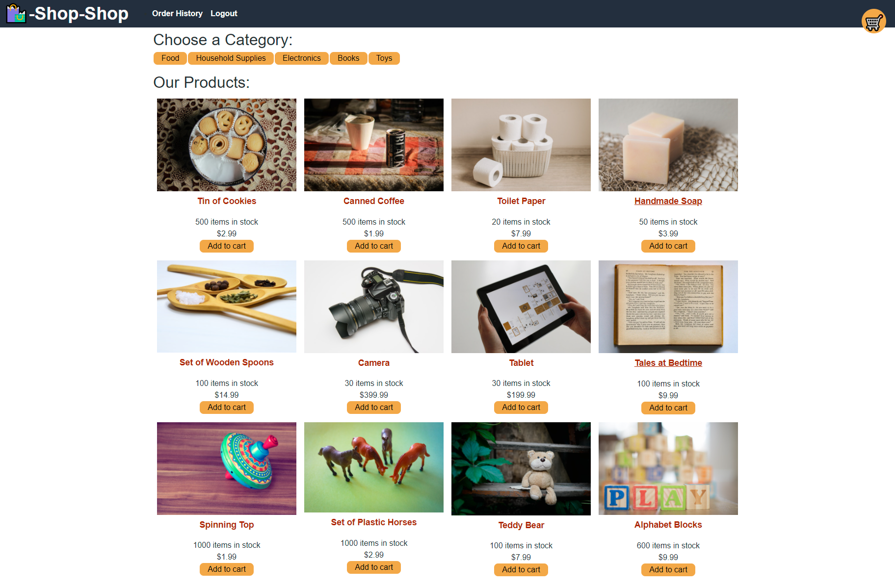Filter by Food category
The image size is (895, 588).
click(x=170, y=58)
